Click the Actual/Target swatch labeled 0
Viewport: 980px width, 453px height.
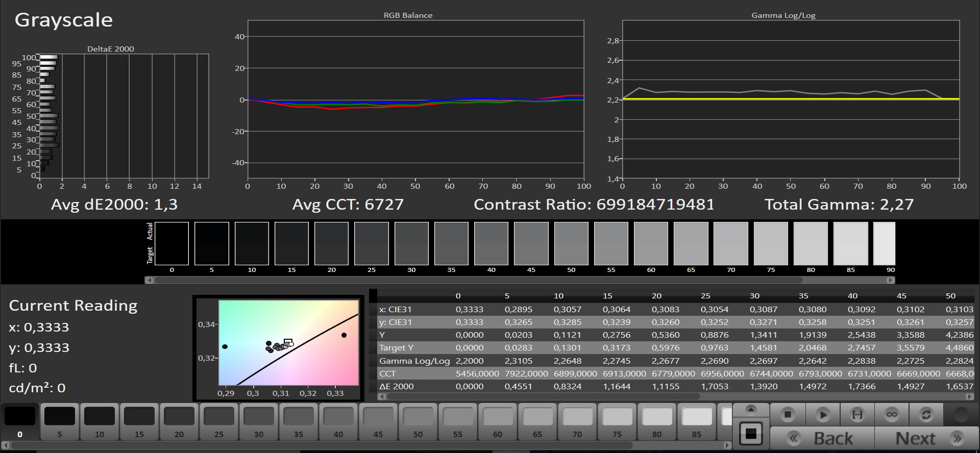(172, 243)
